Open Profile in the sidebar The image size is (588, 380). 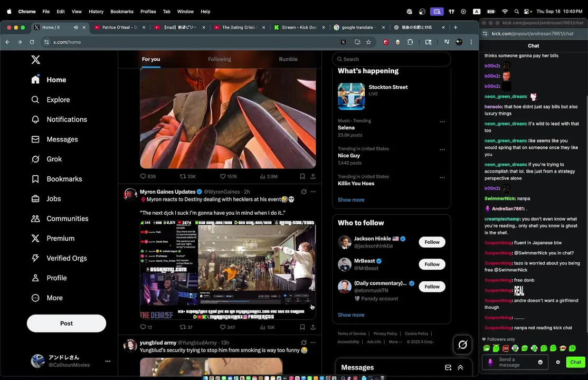pyautogui.click(x=49, y=278)
